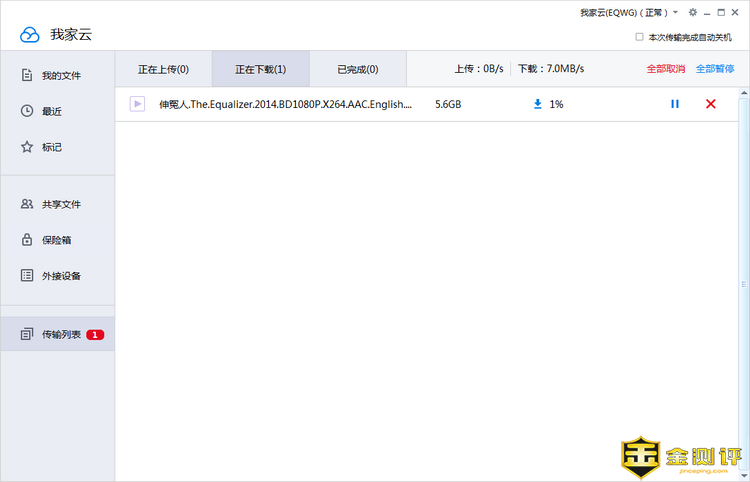Switch to 正在下载(1) tab
This screenshot has width=750, height=482.
260,70
